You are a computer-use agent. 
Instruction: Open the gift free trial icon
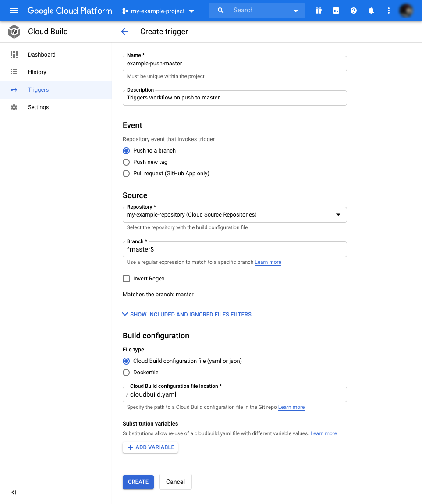[319, 11]
